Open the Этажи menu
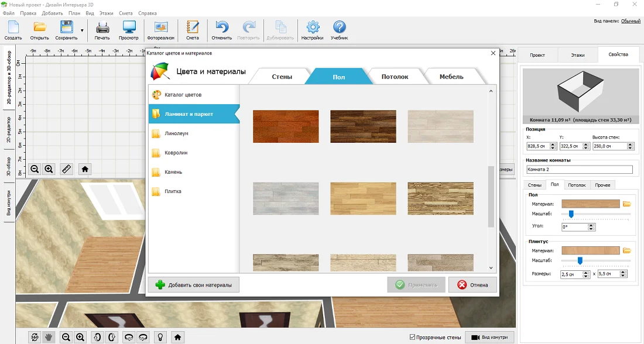 106,13
